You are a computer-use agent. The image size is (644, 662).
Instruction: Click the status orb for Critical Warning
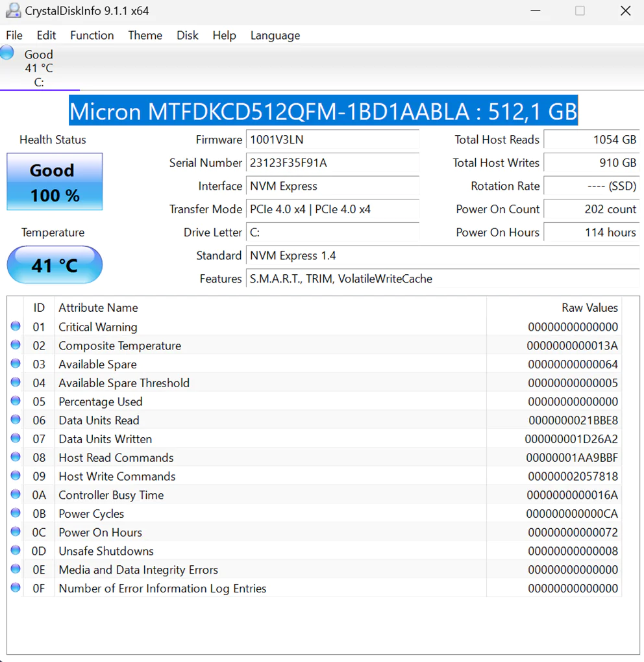coord(16,326)
